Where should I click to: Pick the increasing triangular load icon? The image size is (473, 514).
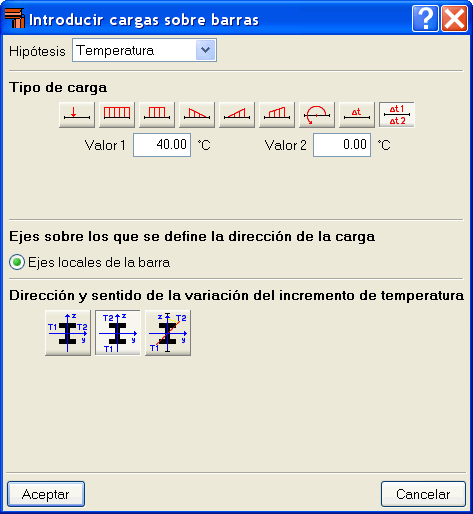[x=237, y=115]
